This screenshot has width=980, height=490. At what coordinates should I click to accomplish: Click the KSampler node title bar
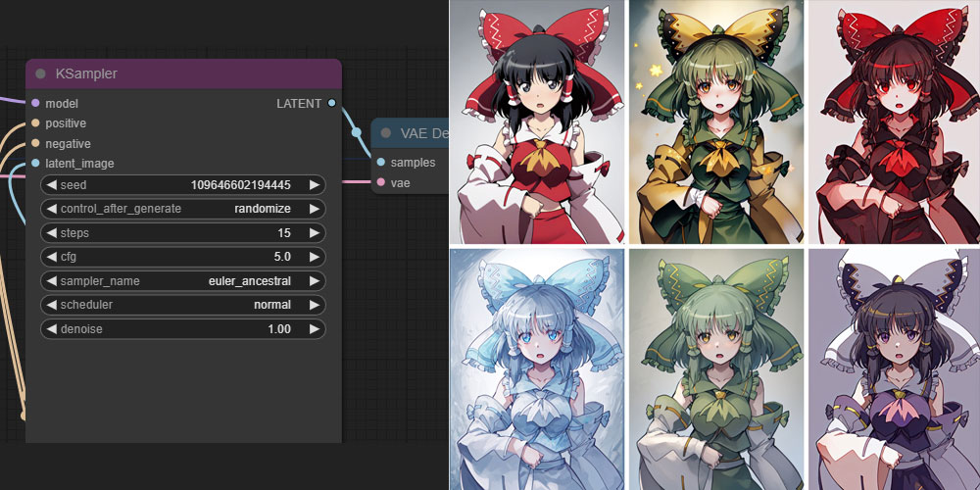[184, 73]
